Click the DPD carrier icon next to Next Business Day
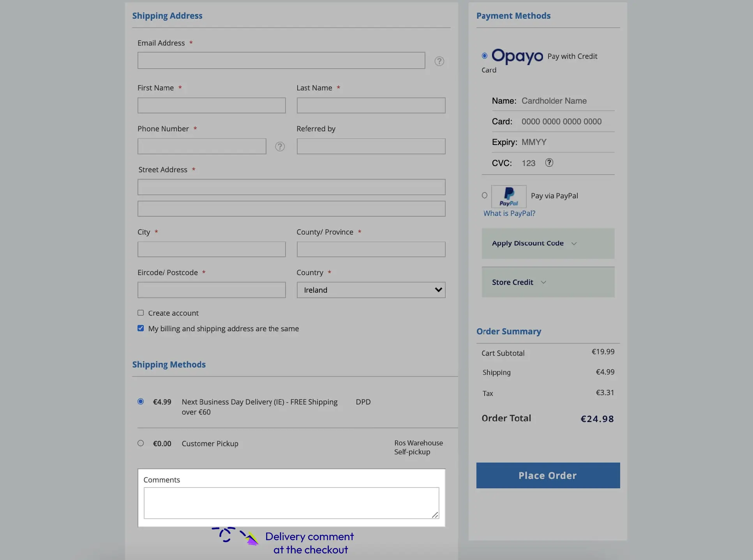This screenshot has height=560, width=753. pos(363,402)
